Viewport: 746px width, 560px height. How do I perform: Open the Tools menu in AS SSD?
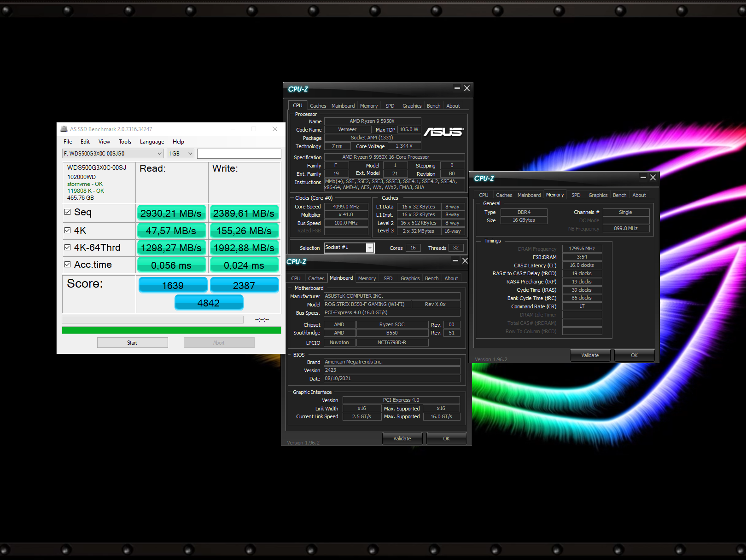(125, 142)
